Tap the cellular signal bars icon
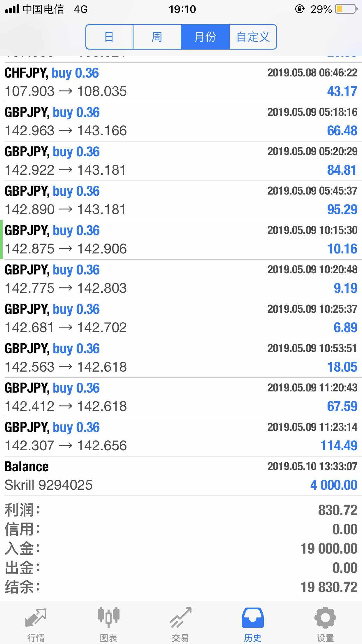362x644 pixels. pyautogui.click(x=12, y=9)
